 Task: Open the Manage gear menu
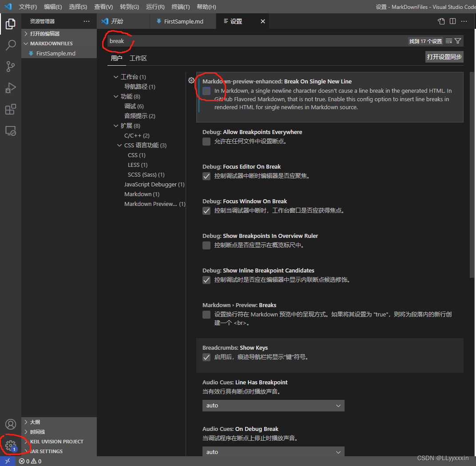click(10, 446)
